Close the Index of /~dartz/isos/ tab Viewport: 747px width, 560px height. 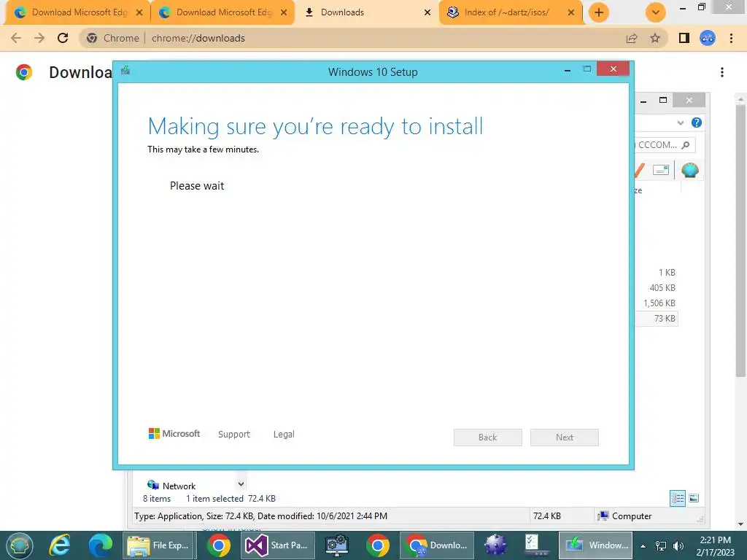pos(571,13)
